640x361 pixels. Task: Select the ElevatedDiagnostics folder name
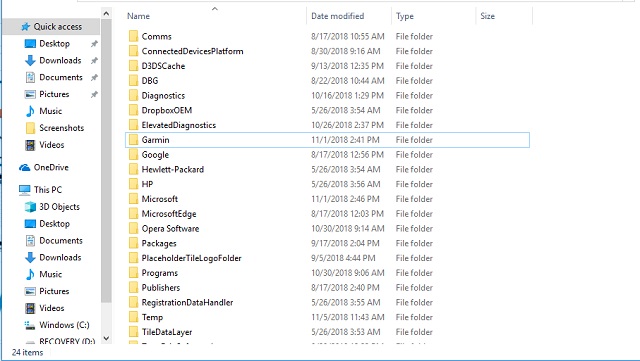[179, 125]
